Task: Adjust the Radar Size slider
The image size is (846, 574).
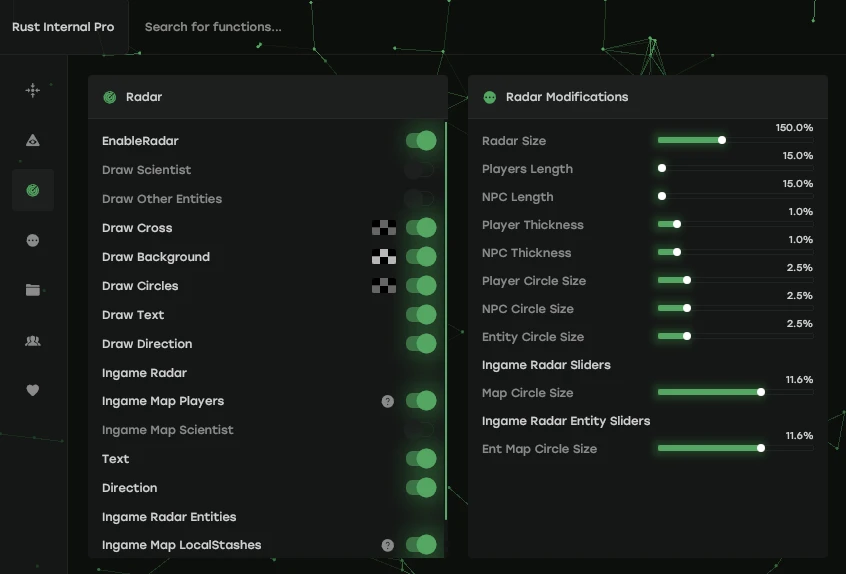Action: pyautogui.click(x=735, y=140)
